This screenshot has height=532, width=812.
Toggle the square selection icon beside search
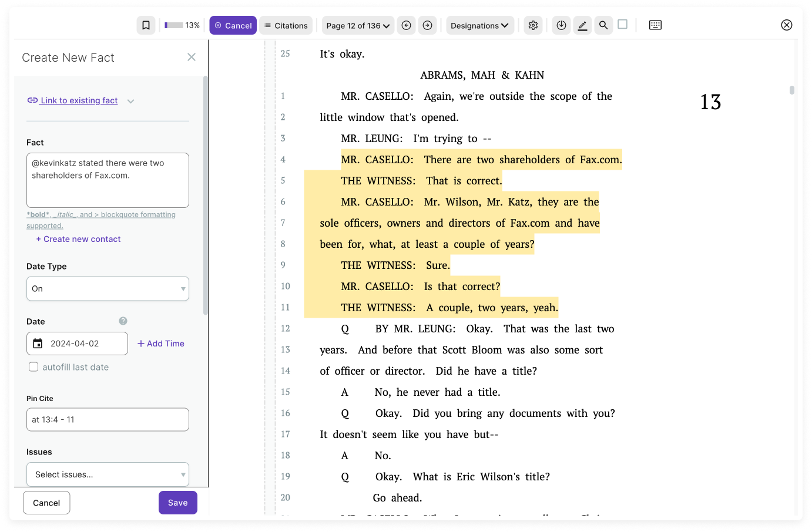coord(623,25)
